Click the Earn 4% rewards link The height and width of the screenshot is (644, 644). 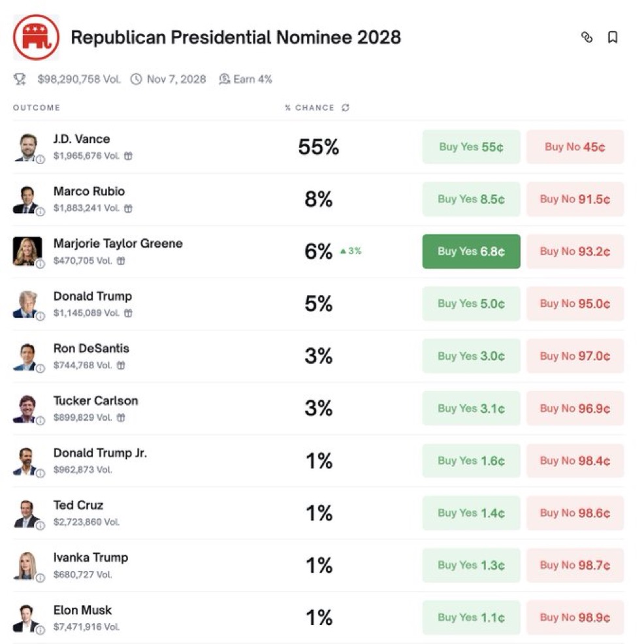pyautogui.click(x=246, y=79)
